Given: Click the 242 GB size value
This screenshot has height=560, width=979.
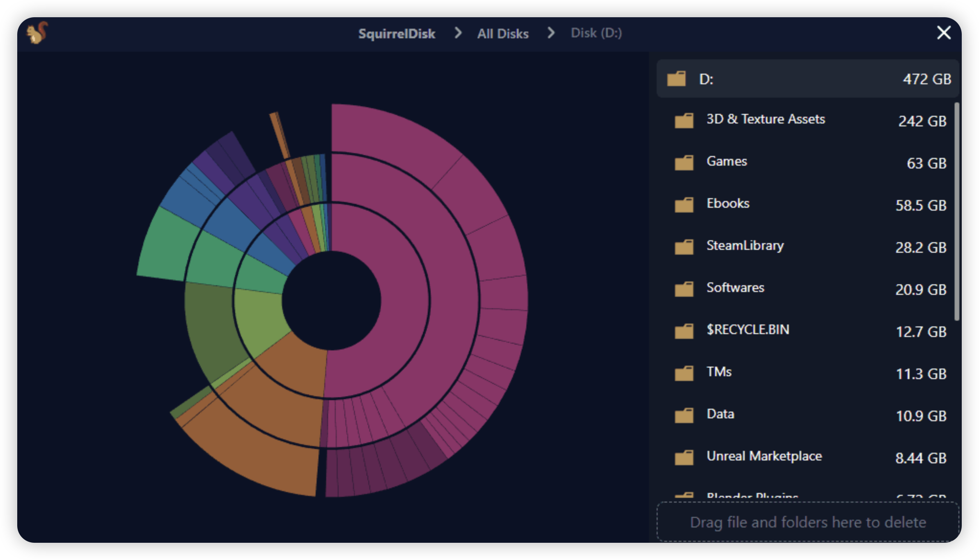Looking at the screenshot, I should pyautogui.click(x=922, y=121).
